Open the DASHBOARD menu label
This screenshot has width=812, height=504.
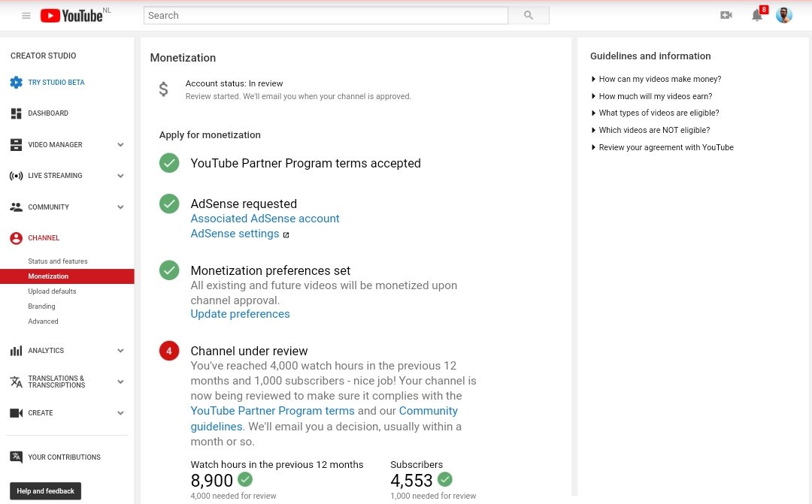click(x=48, y=113)
